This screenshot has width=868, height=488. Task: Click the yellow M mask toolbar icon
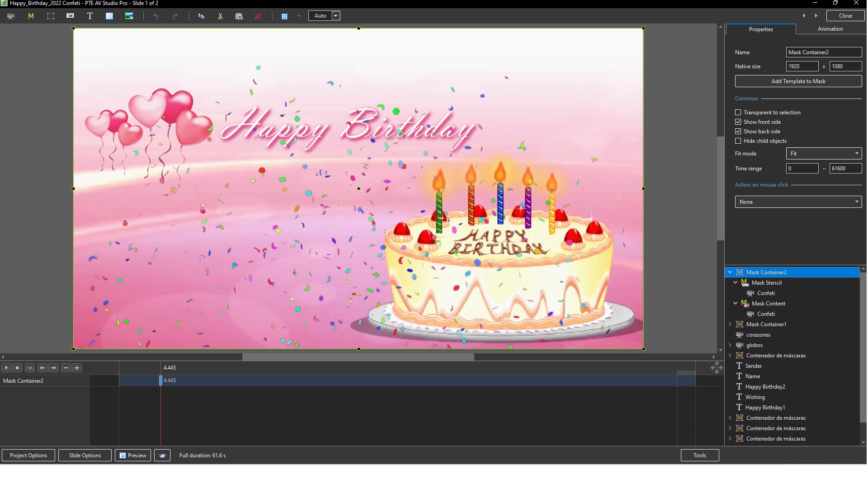[31, 16]
